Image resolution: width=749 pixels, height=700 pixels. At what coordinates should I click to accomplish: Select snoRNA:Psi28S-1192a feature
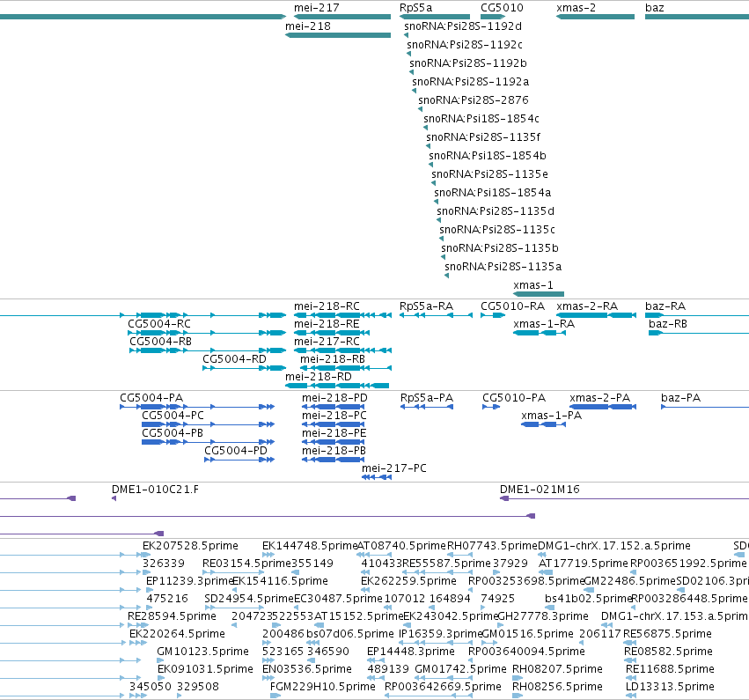(470, 82)
